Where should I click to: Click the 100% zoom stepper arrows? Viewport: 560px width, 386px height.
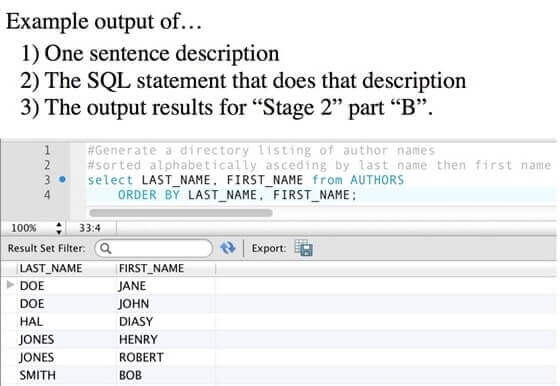pos(59,228)
